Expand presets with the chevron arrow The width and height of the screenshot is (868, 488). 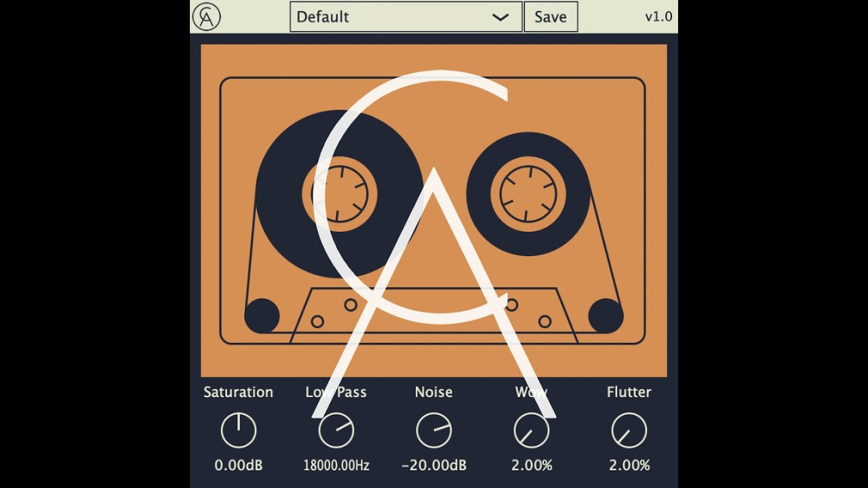point(500,18)
